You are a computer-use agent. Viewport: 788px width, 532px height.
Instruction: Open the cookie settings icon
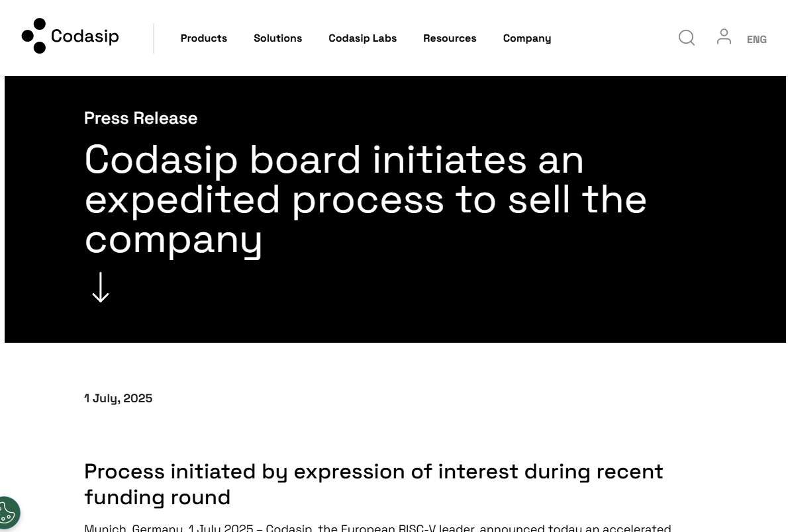(x=7, y=513)
